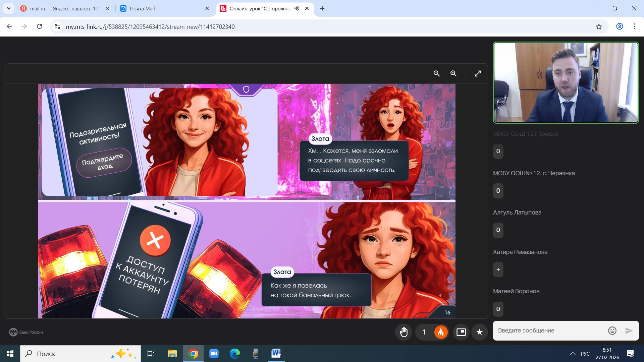Zoom out the presentation slide
Viewport: 644px width, 362px height.
click(436, 73)
